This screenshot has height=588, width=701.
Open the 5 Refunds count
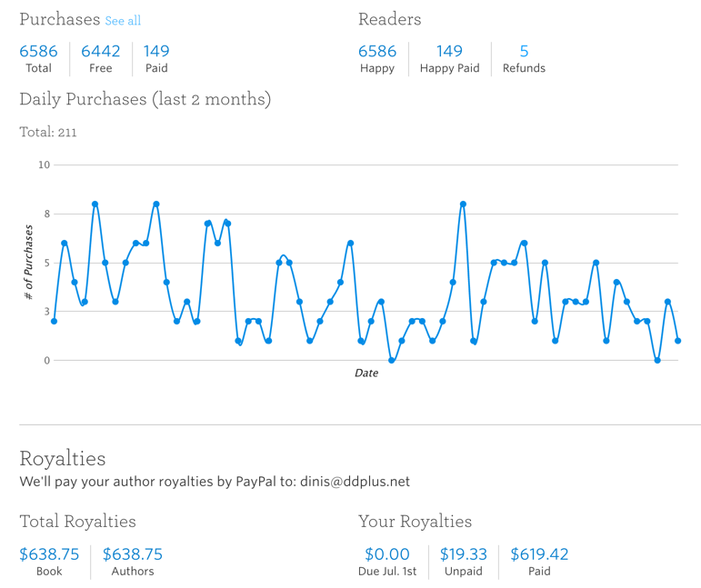tap(524, 52)
